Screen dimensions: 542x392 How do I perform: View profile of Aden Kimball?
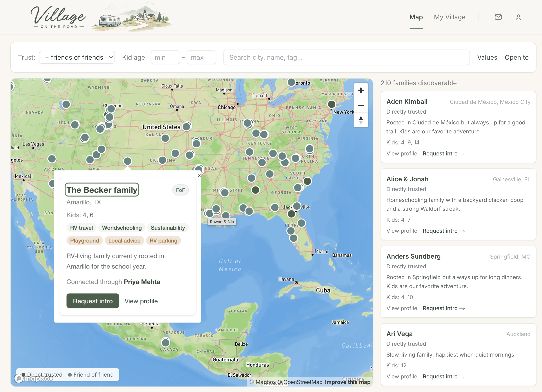pyautogui.click(x=402, y=154)
